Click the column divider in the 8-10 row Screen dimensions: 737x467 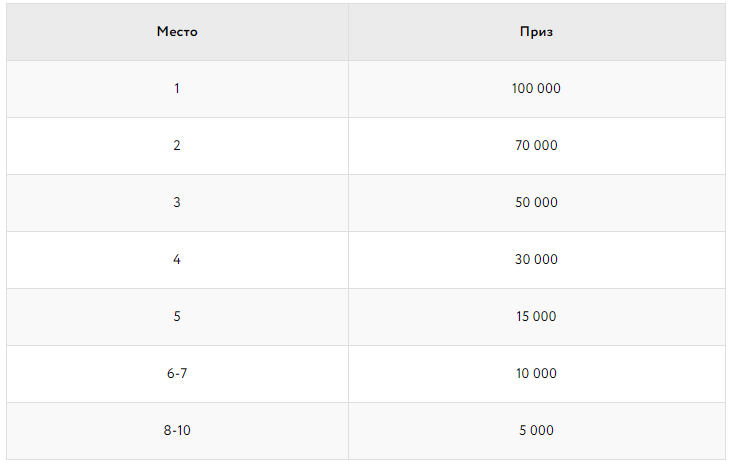[x=348, y=431]
